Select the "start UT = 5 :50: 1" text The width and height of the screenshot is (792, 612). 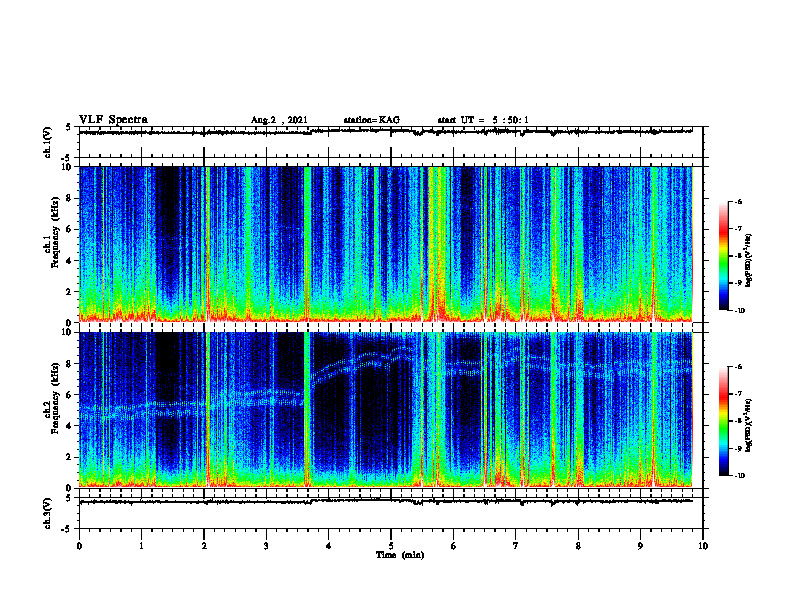[x=483, y=120]
